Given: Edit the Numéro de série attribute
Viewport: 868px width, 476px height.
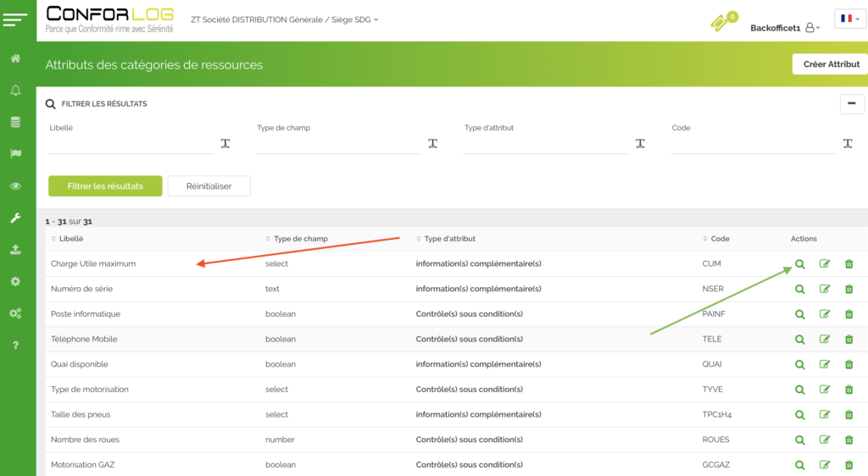Looking at the screenshot, I should point(825,289).
